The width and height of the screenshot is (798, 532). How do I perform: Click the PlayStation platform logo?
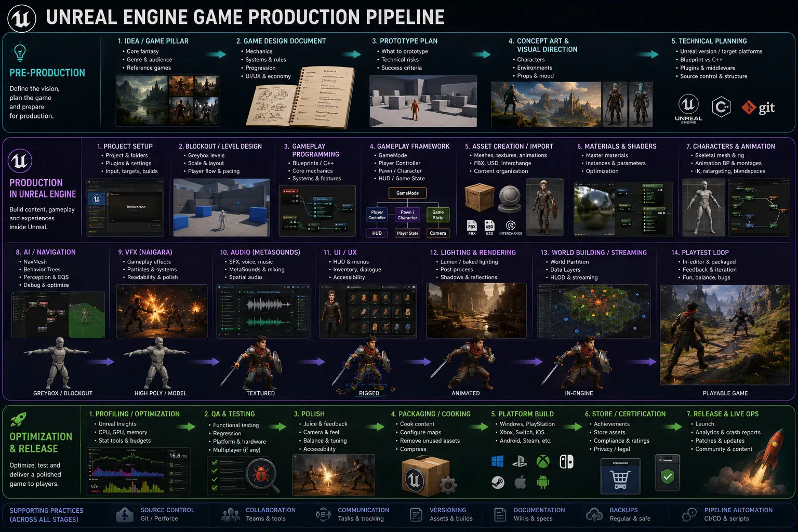(520, 461)
